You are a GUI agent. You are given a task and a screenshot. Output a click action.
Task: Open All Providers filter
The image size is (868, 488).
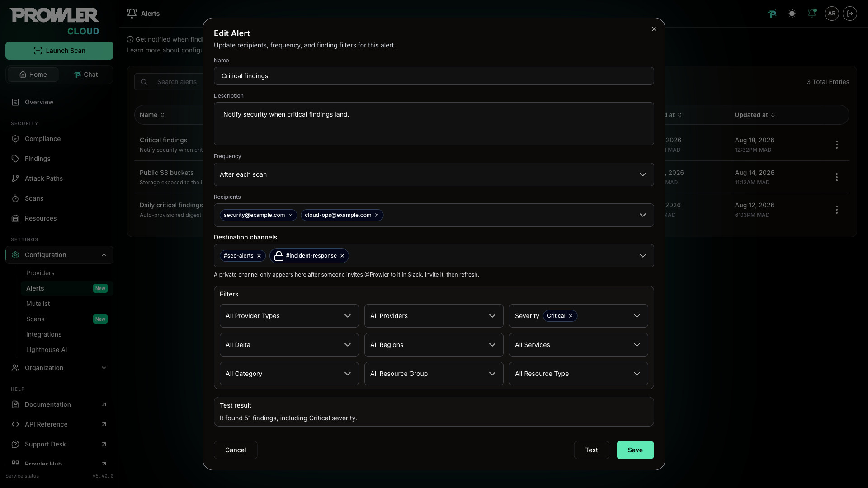click(434, 316)
